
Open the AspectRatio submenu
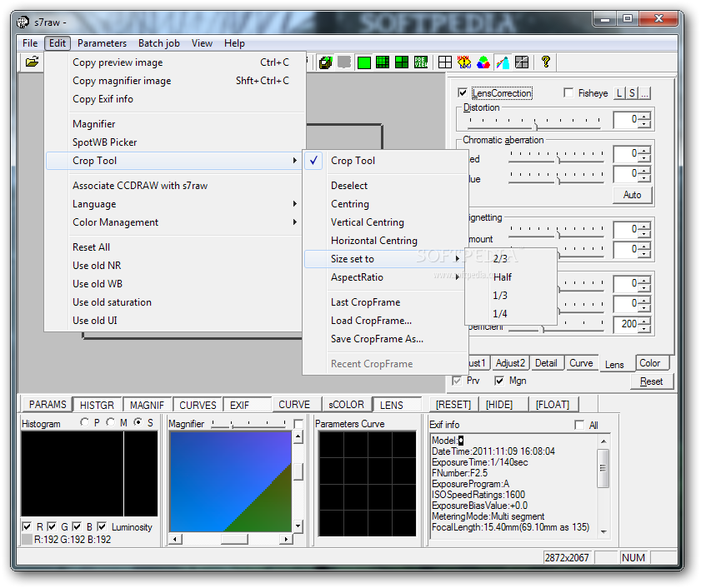(385, 277)
